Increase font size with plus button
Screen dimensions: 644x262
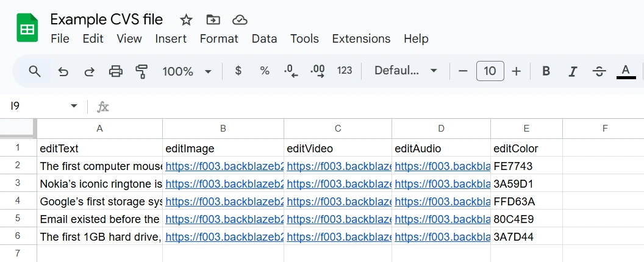click(517, 71)
